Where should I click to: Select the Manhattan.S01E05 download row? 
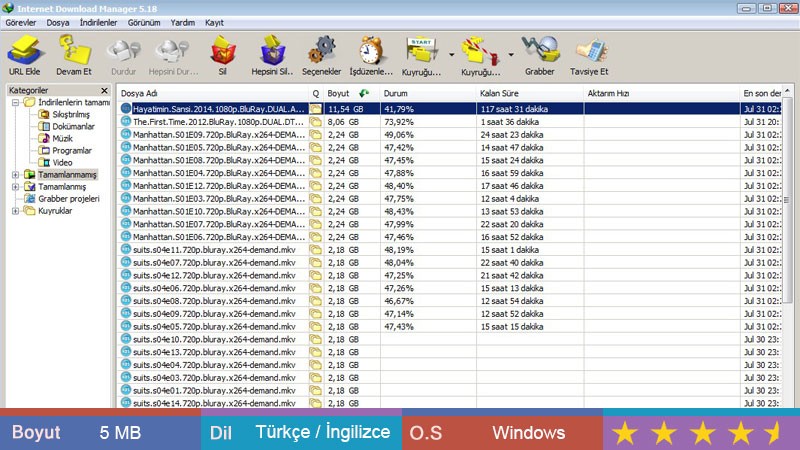449,147
